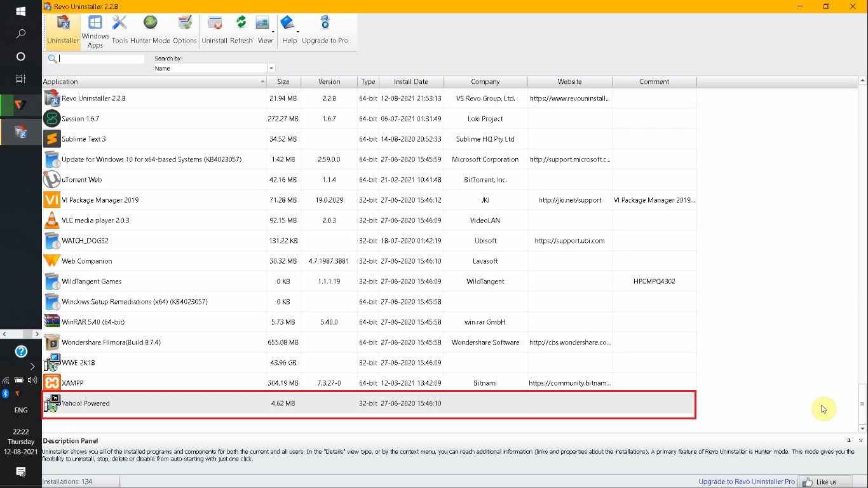This screenshot has width=868, height=488.
Task: Activate Hunter Mode
Action: pos(151,31)
